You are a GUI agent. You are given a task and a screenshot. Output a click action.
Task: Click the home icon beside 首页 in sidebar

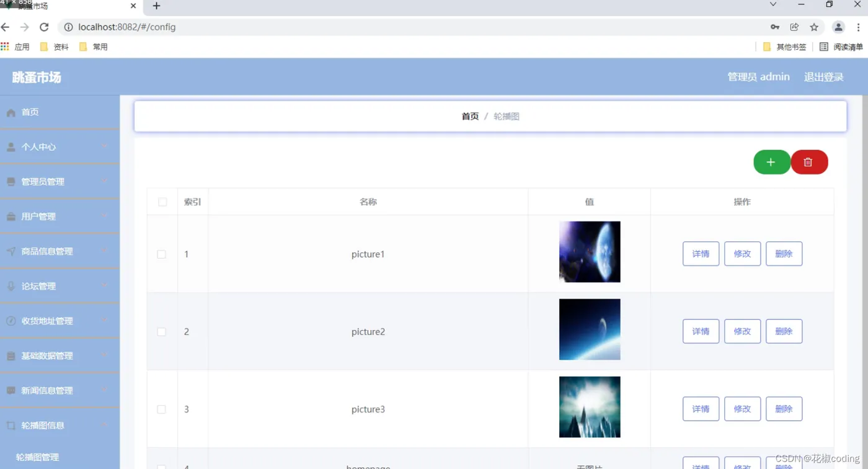pos(11,113)
